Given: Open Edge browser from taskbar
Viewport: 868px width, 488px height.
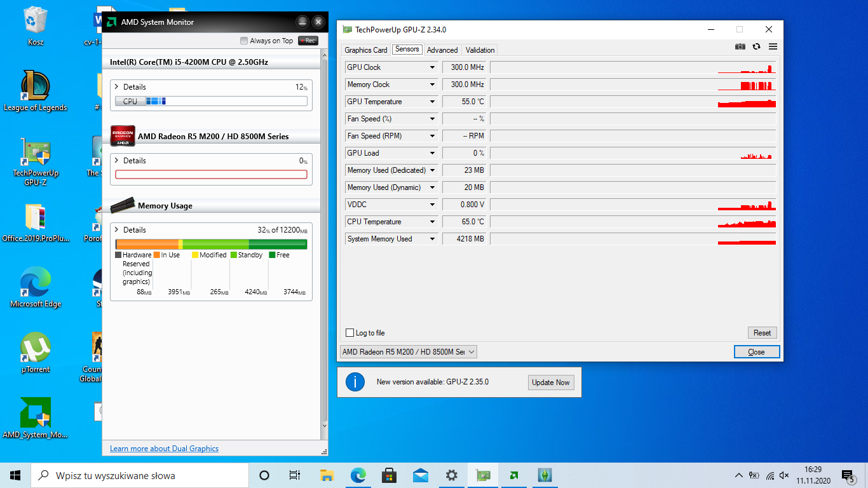Looking at the screenshot, I should pyautogui.click(x=358, y=475).
